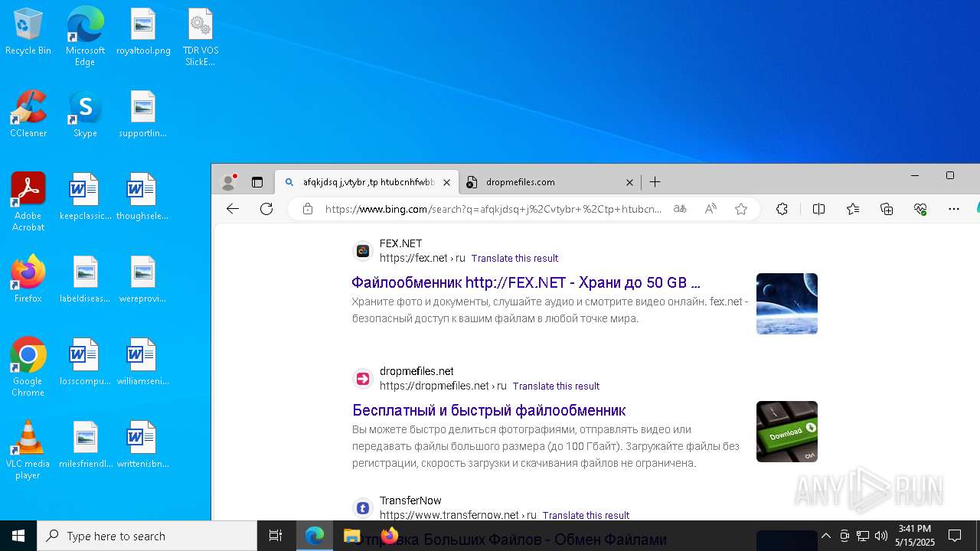The height and width of the screenshot is (551, 980).
Task: Launch Microsoft Edge from desktop shortcut
Action: coord(85,37)
